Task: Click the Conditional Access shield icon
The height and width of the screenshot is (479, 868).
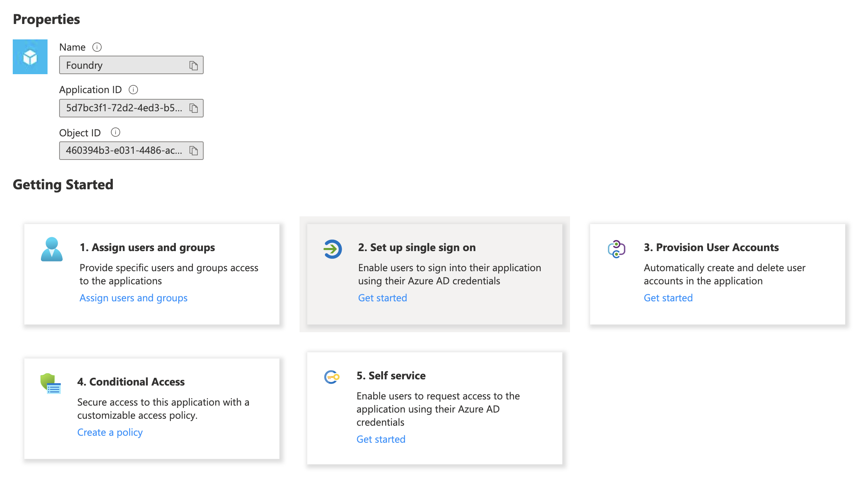Action: (x=51, y=384)
